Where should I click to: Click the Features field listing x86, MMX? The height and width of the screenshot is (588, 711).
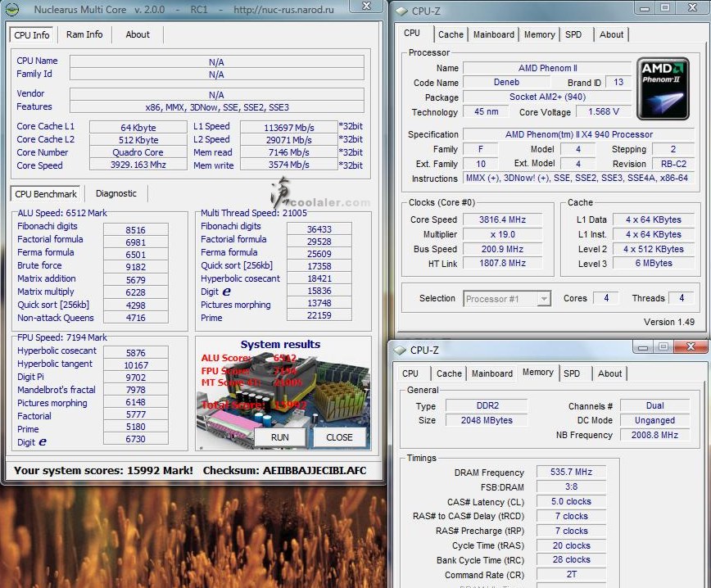click(217, 107)
